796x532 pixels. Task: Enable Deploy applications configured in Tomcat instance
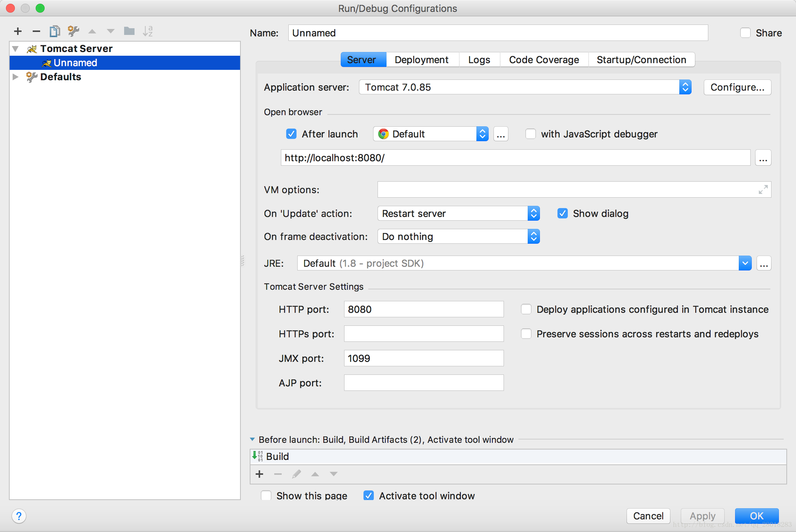(x=526, y=309)
